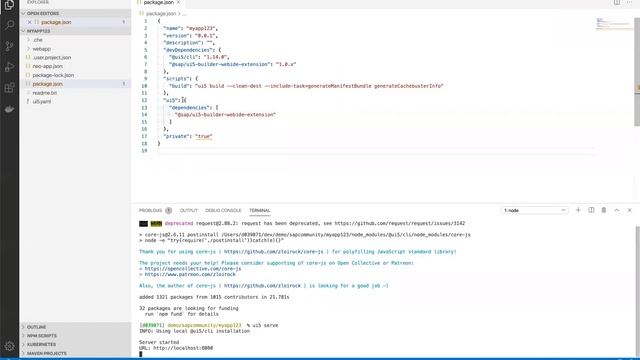Open the Manage gear settings

point(9,346)
